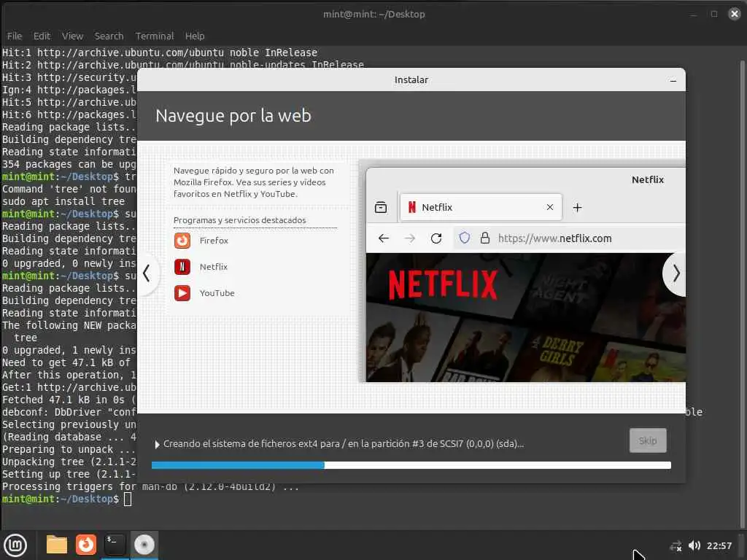
Task: Click 'YouTube' label in featured programs
Action: tap(217, 293)
